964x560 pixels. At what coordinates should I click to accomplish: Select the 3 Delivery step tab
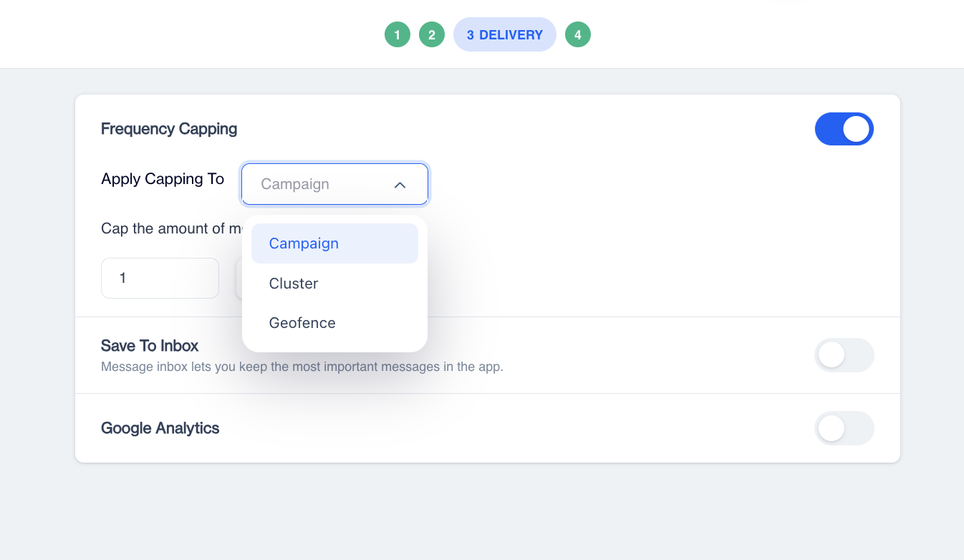(x=505, y=34)
